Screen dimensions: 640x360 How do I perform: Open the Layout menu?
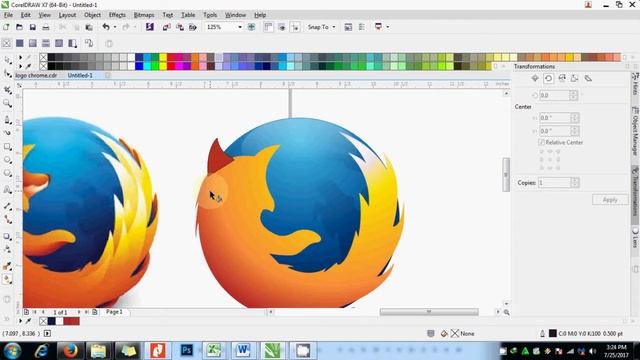tap(67, 15)
